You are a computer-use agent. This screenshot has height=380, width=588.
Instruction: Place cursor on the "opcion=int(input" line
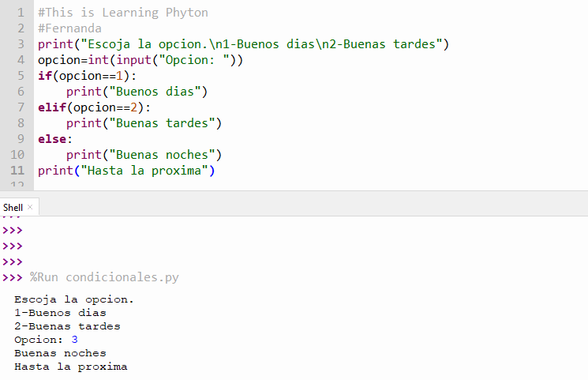tap(140, 60)
